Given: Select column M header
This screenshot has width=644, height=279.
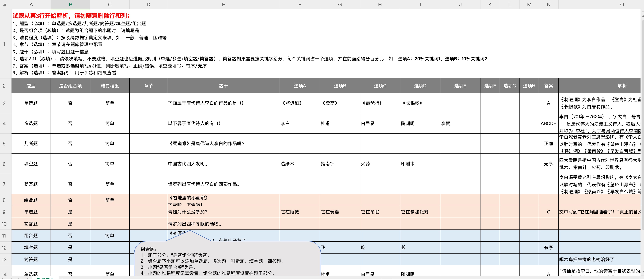Looking at the screenshot, I should pos(529,5).
